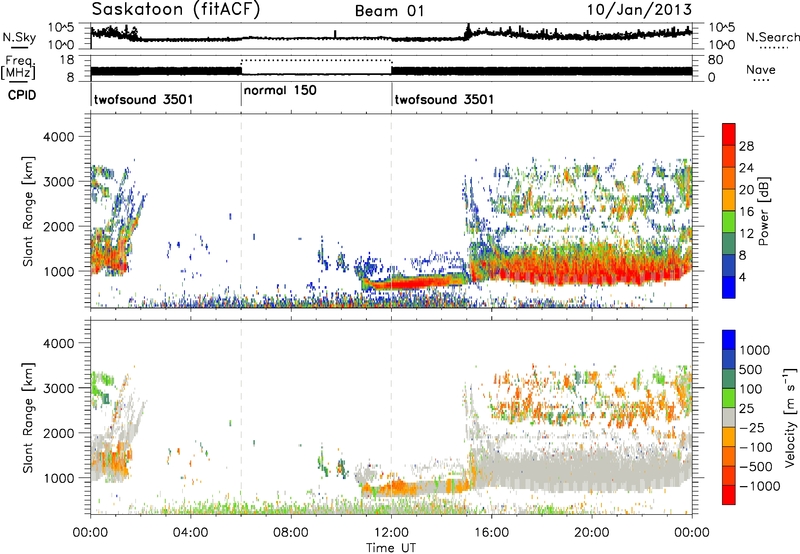This screenshot has width=800, height=554.
Task: Click the '1000' velocity colorbar tick value
Action: coord(754,350)
